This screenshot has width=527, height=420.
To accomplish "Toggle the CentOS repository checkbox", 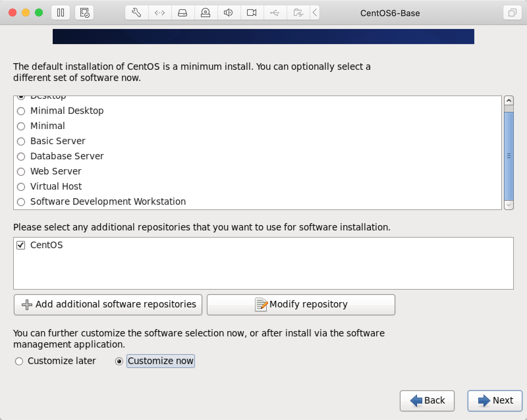I will point(21,245).
